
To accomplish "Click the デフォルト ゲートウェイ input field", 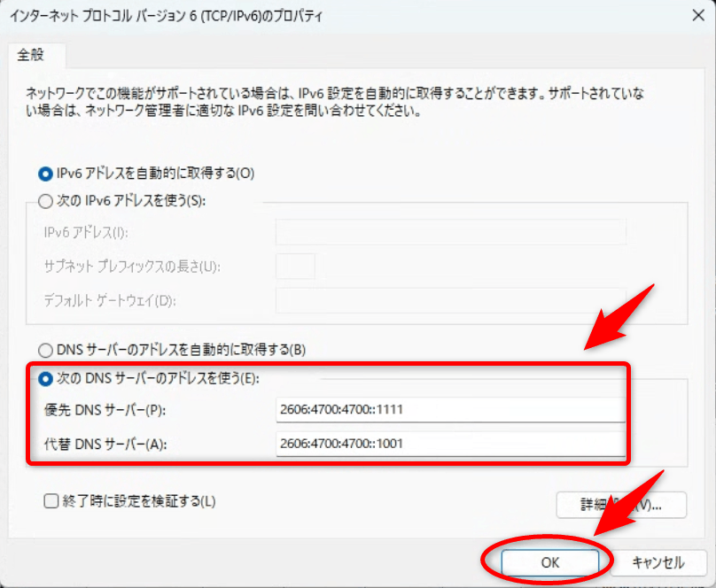I will pyautogui.click(x=450, y=300).
